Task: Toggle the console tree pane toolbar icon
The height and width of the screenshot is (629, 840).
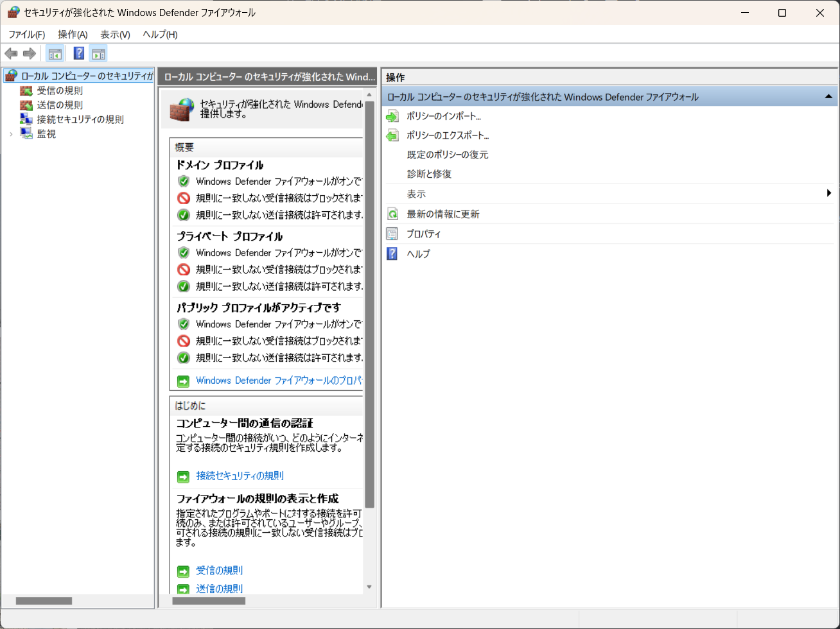Action: click(x=55, y=53)
